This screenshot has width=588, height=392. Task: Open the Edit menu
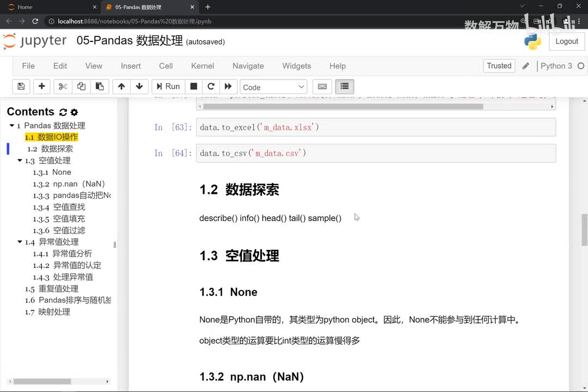point(60,66)
